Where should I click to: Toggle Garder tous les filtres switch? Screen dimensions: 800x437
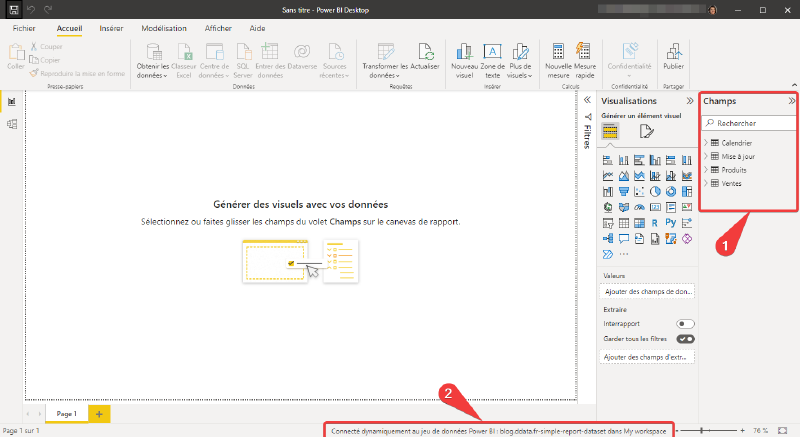[685, 339]
